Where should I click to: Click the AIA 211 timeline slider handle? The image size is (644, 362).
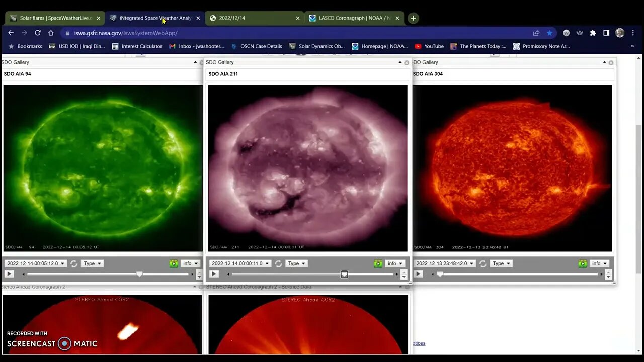coord(344,274)
